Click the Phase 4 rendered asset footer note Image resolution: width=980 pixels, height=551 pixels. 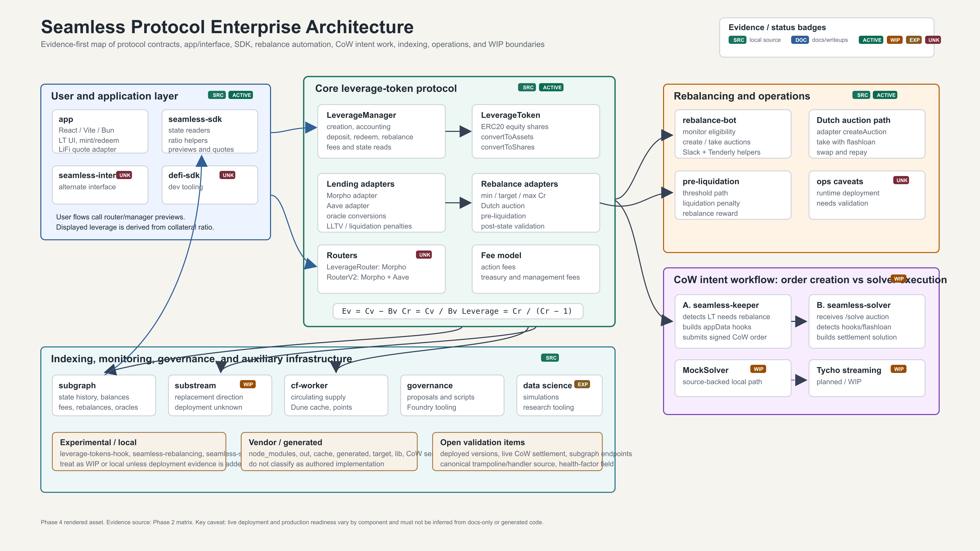pyautogui.click(x=292, y=522)
